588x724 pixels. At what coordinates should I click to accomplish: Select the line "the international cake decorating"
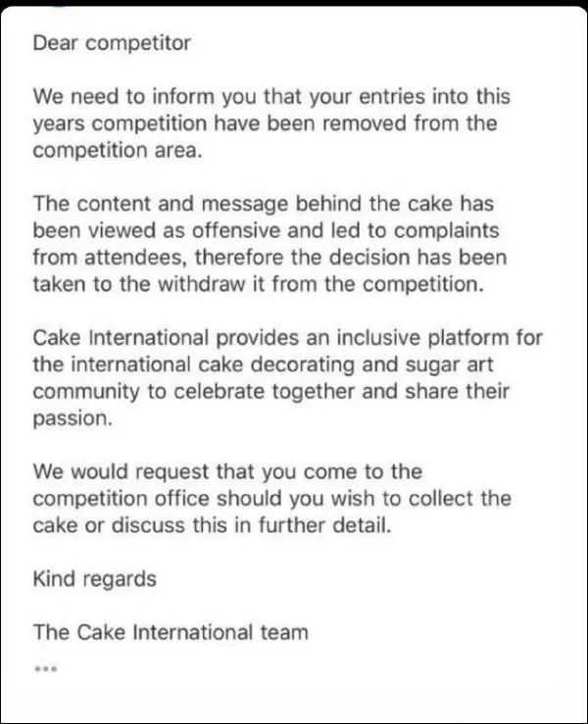[x=264, y=365]
